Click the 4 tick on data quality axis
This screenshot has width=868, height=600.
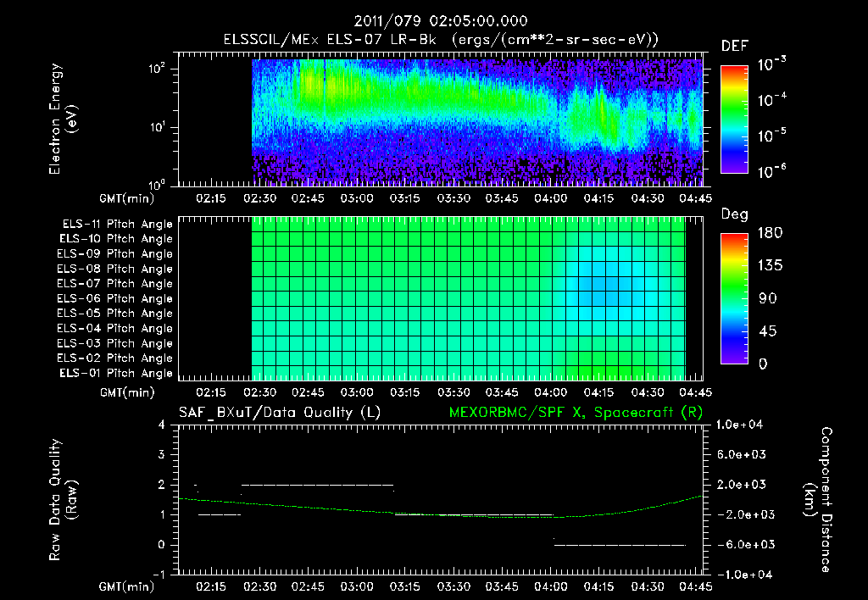click(x=162, y=425)
